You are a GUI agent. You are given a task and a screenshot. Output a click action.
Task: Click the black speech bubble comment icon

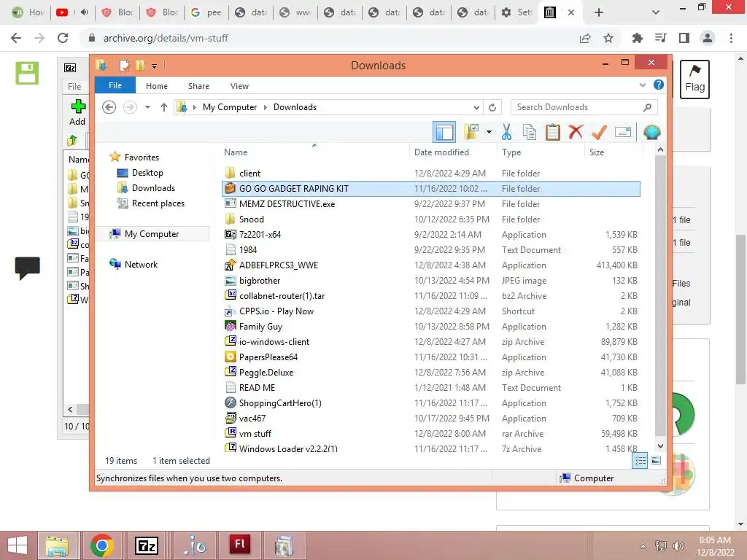pos(28,268)
